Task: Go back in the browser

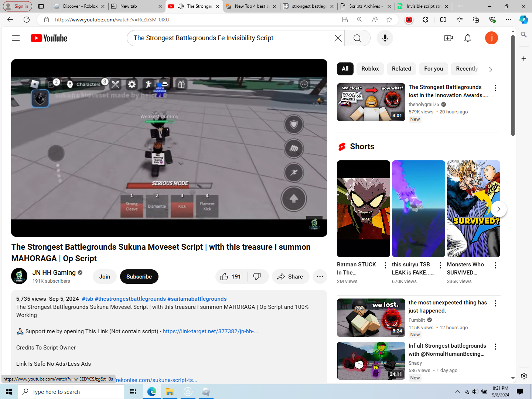Action: click(x=10, y=20)
